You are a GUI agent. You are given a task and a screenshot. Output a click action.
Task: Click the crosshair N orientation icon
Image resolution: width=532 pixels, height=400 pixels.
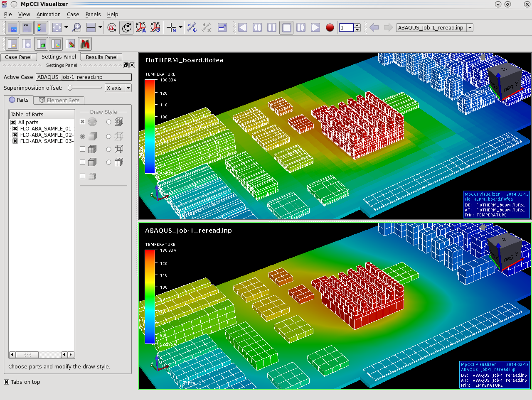171,28
